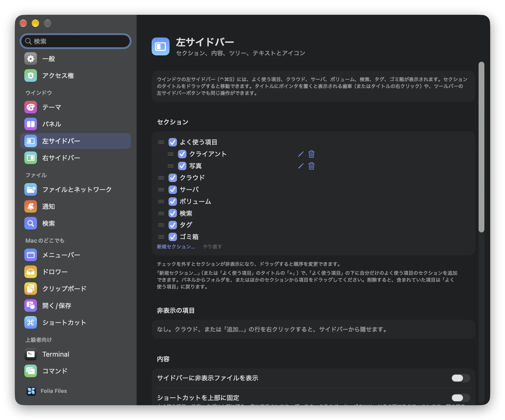The height and width of the screenshot is (420, 505).
Task: Click the セクション heading text
Action: (x=172, y=122)
